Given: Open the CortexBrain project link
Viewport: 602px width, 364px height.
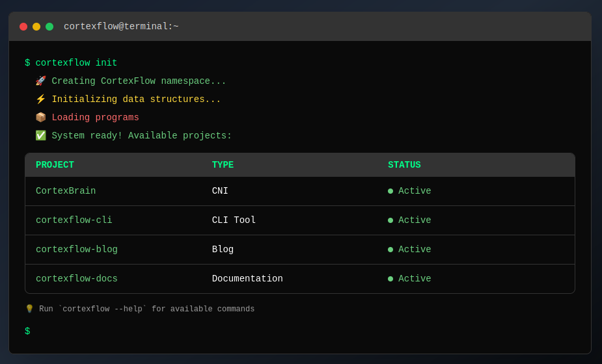Looking at the screenshot, I should pyautogui.click(x=66, y=191).
